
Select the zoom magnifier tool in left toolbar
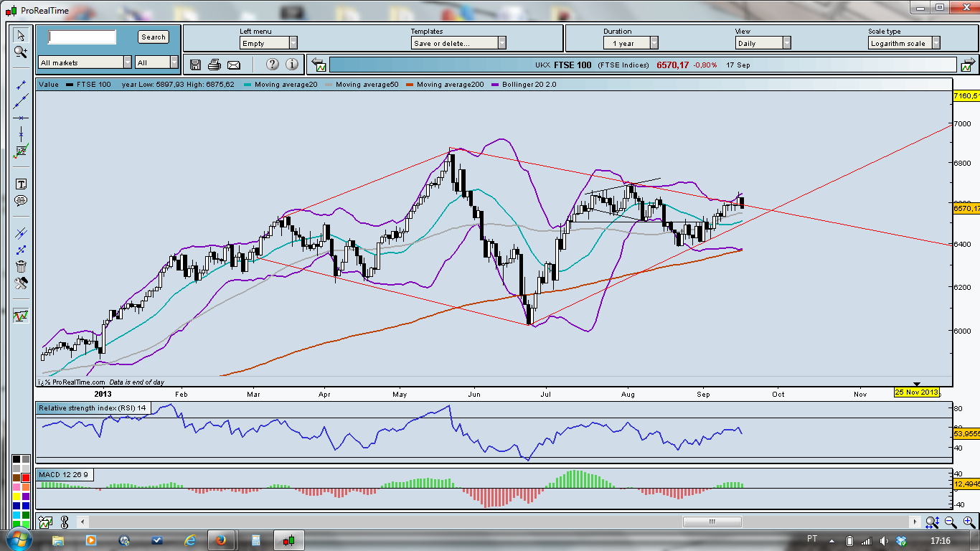pos(20,52)
